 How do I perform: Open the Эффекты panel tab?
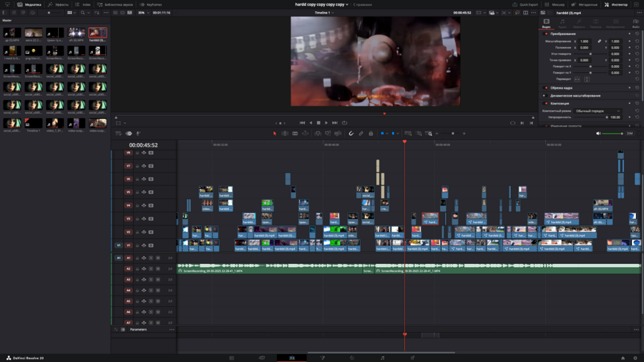click(59, 4)
